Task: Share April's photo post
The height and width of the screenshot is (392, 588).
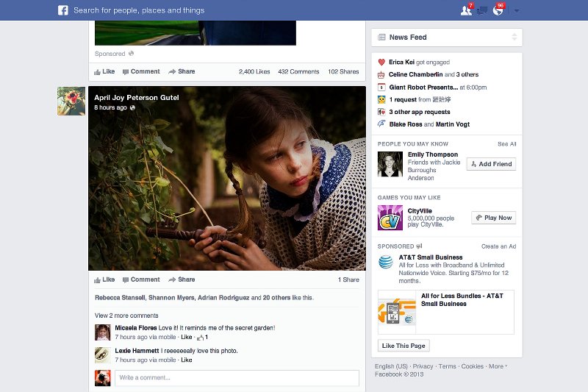Action: click(x=182, y=279)
